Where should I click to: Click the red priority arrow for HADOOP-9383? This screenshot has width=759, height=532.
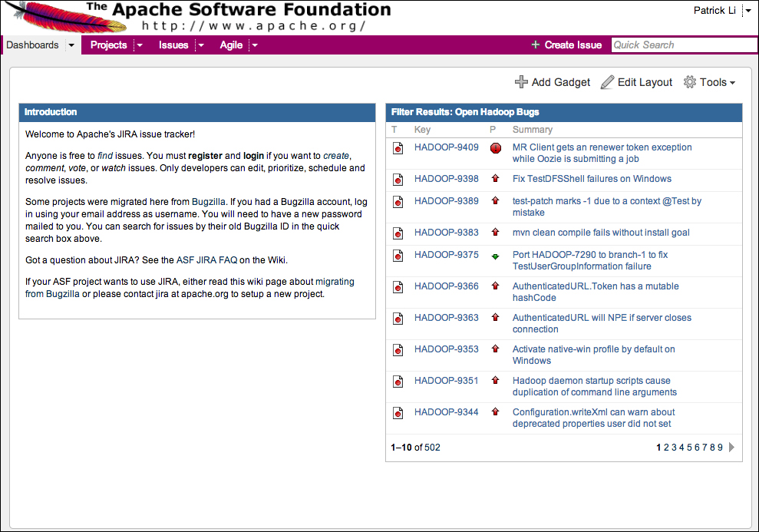click(x=495, y=232)
